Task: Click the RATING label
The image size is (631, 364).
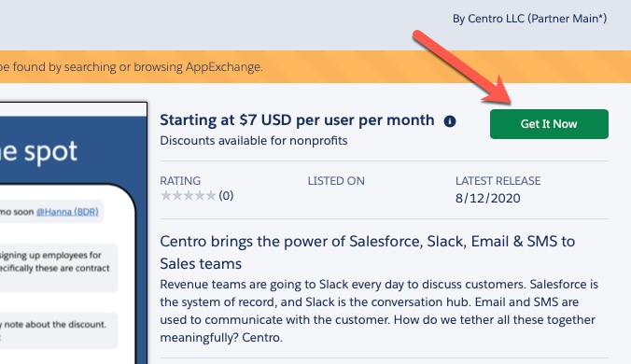Action: pyautogui.click(x=180, y=181)
